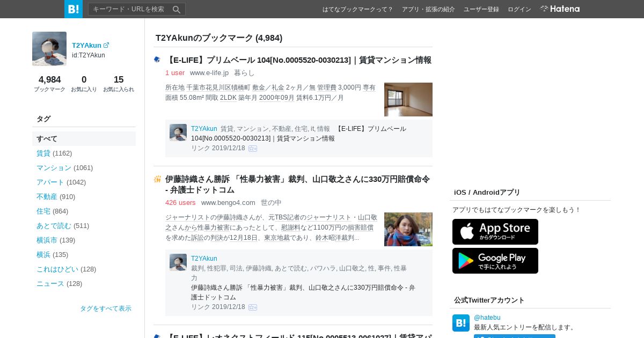The image size is (644, 338).
Task: Click the Hatena Bookmark B! logo
Action: [x=74, y=9]
